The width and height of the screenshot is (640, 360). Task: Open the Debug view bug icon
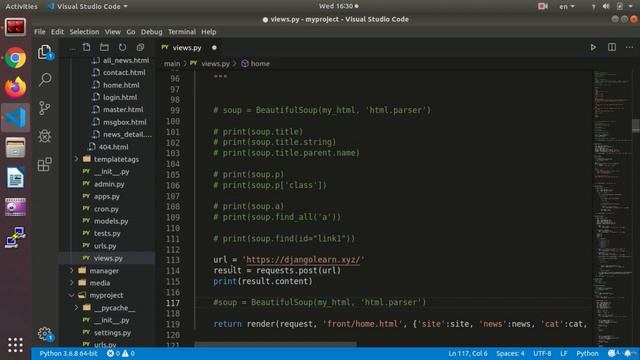44,136
